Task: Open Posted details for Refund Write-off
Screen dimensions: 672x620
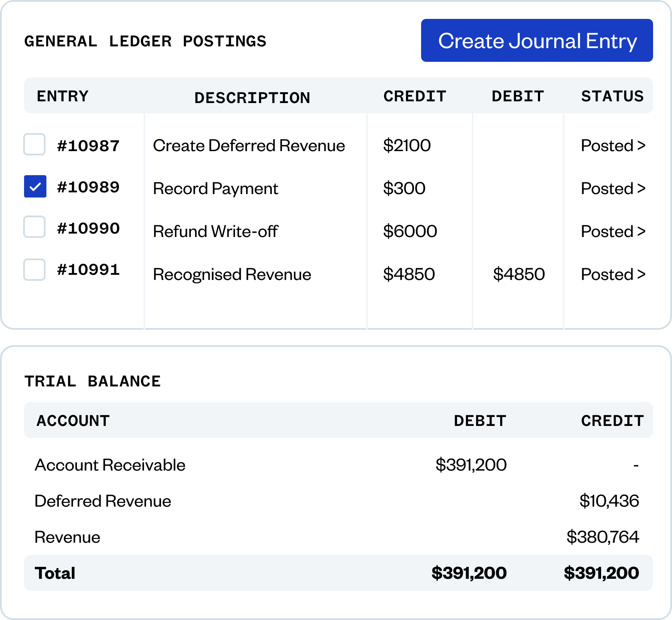Action: click(613, 231)
